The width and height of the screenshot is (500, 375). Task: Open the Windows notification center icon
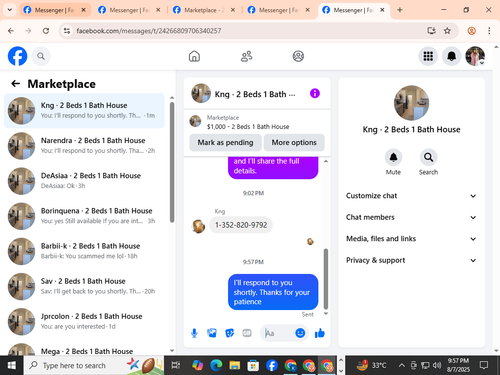coord(484,365)
